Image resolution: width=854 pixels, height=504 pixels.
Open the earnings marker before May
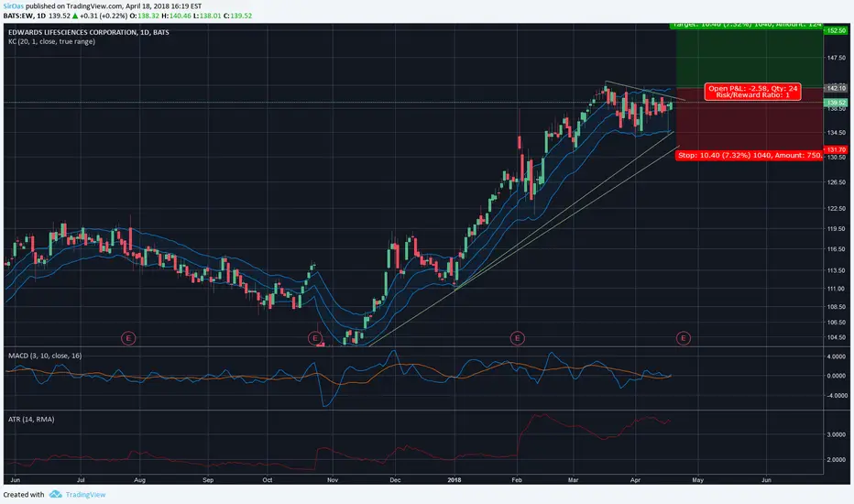(683, 338)
